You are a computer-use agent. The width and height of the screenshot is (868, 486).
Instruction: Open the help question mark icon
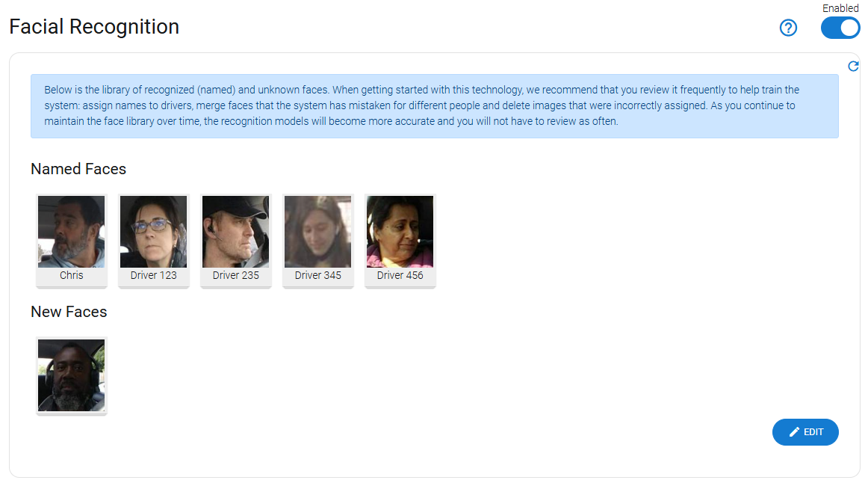coord(788,28)
